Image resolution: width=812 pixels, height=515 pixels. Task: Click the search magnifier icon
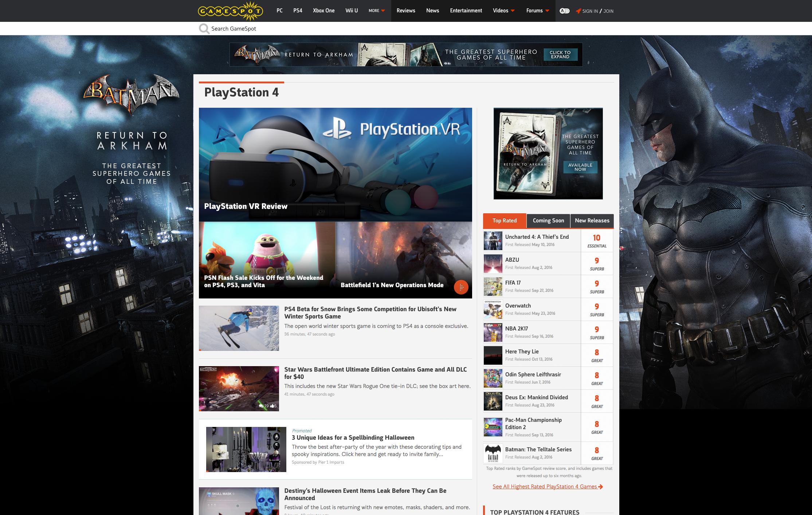(x=204, y=29)
